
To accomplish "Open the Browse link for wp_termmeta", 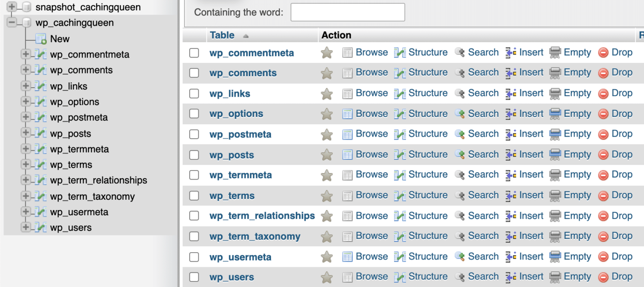I will (372, 175).
